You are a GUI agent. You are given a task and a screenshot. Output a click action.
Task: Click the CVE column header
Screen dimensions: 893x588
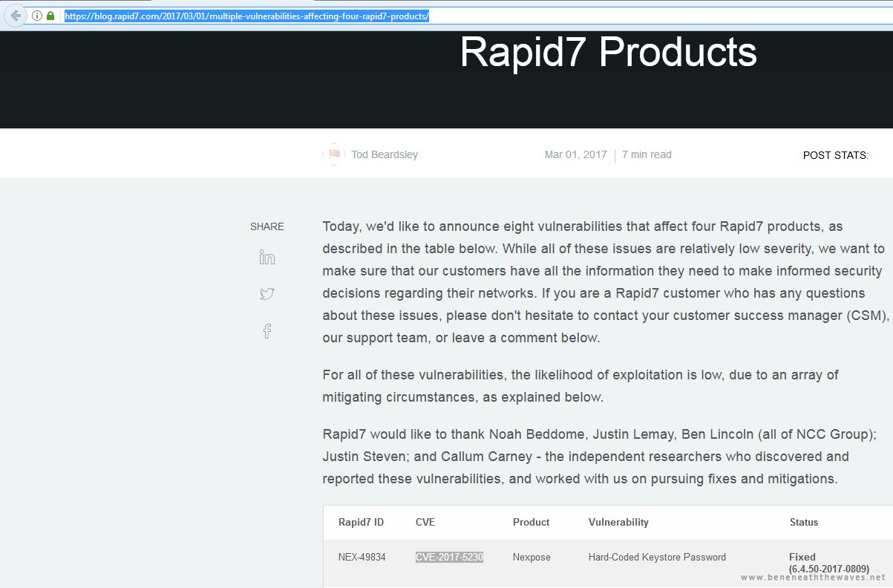425,522
